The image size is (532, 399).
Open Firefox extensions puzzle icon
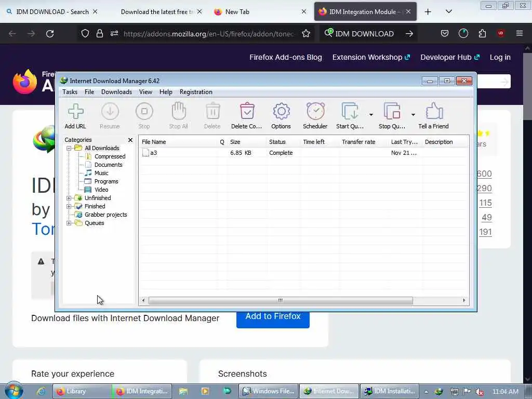(482, 34)
